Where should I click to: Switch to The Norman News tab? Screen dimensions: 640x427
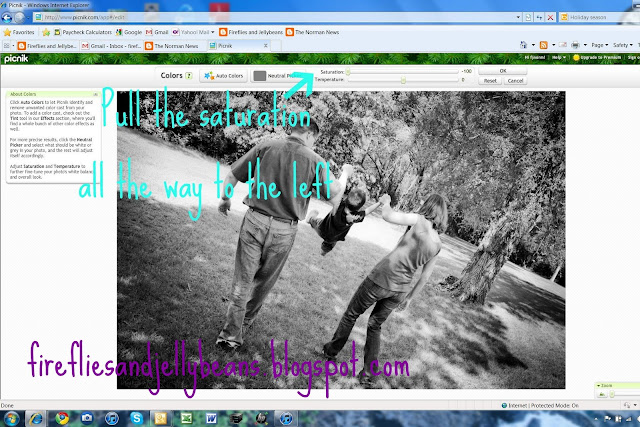coord(170,45)
